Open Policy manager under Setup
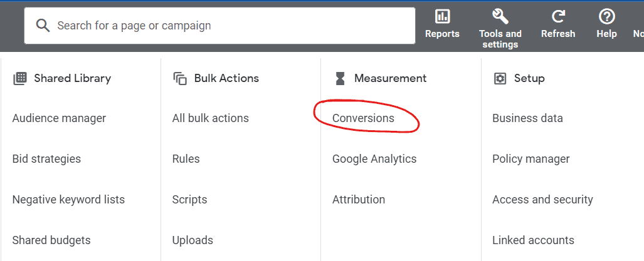 [531, 159]
